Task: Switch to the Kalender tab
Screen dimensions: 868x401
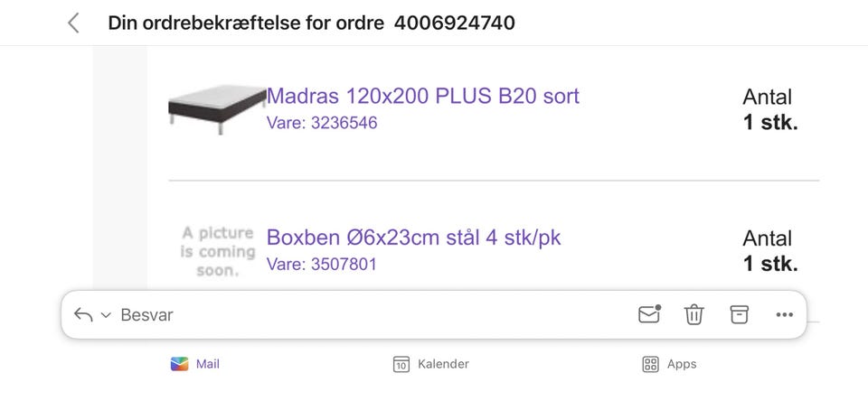Action: [x=430, y=364]
